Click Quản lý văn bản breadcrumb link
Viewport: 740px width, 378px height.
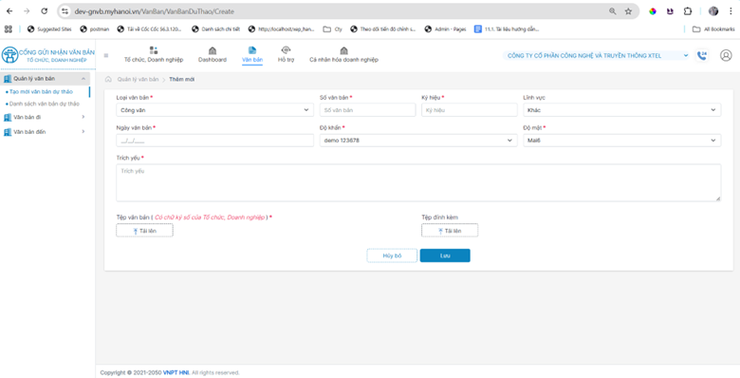138,79
